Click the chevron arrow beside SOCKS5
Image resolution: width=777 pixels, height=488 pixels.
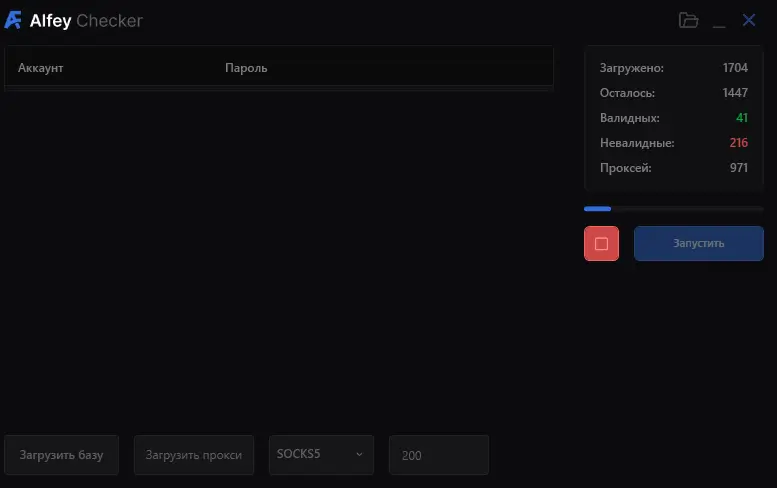(x=359, y=455)
